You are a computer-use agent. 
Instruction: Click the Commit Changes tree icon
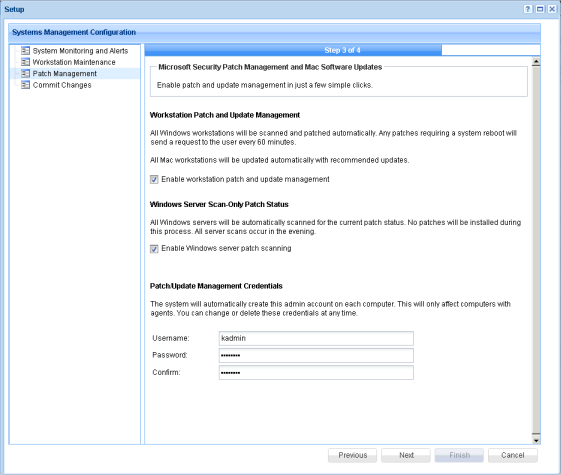25,85
